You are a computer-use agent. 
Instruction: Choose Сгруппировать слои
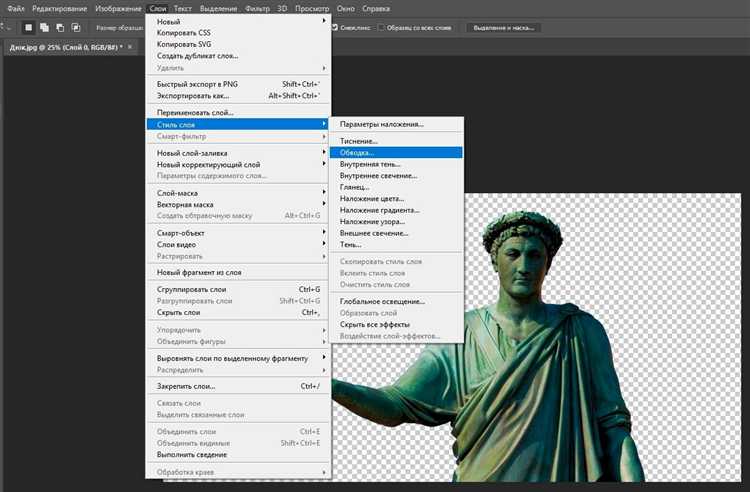click(x=238, y=289)
